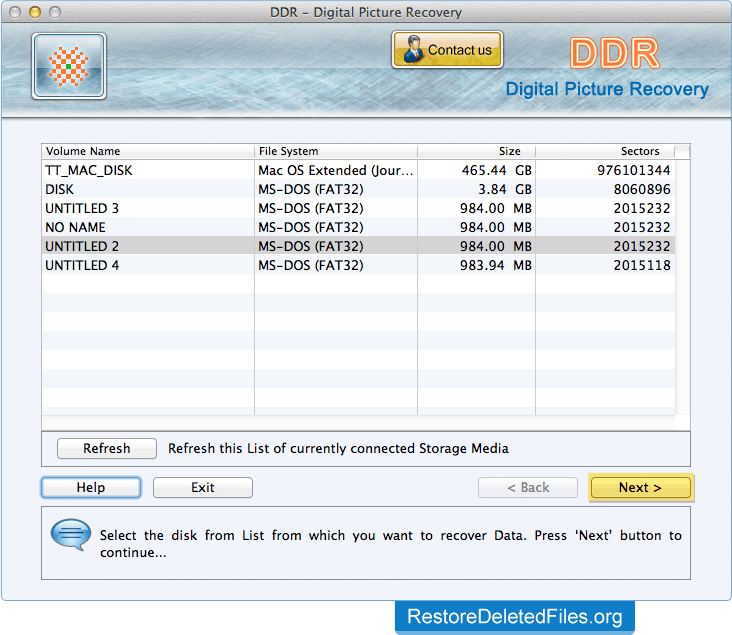Screen dimensions: 732x635
Task: Sort by Sectors column header
Action: [x=605, y=151]
